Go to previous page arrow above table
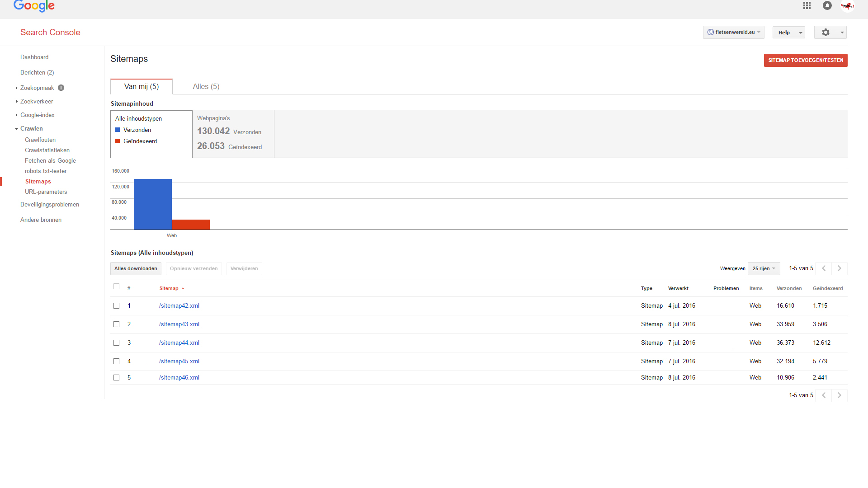Viewport: 868px width, 488px height. point(824,268)
